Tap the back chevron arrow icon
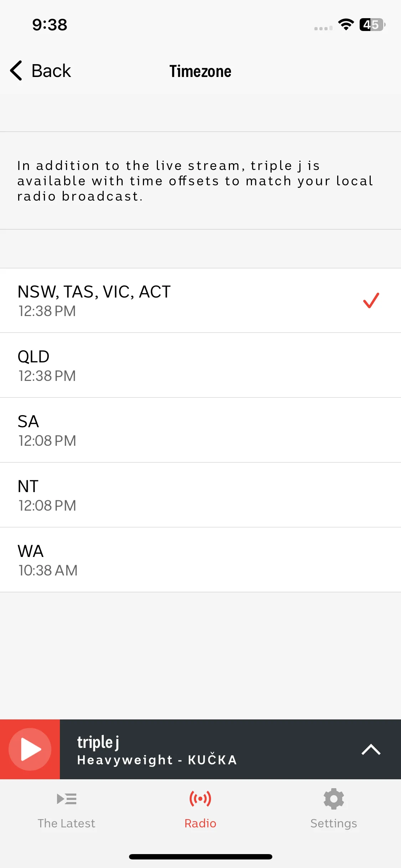 pyautogui.click(x=16, y=71)
